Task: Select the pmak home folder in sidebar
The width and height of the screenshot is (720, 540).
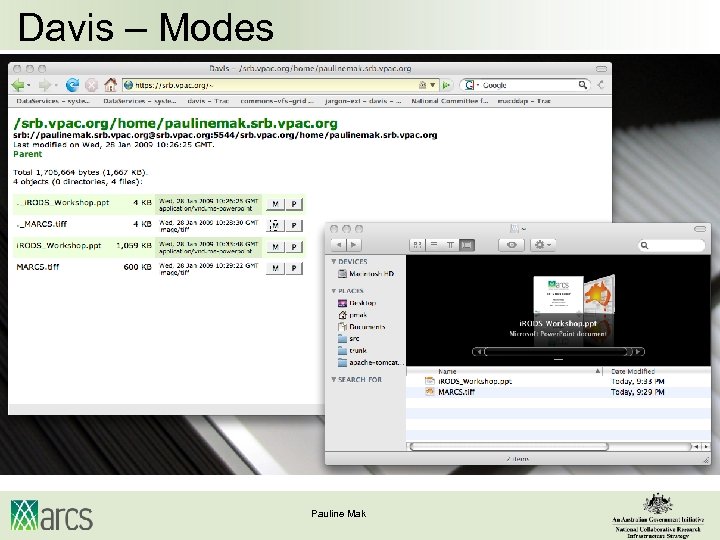Action: 353,315
